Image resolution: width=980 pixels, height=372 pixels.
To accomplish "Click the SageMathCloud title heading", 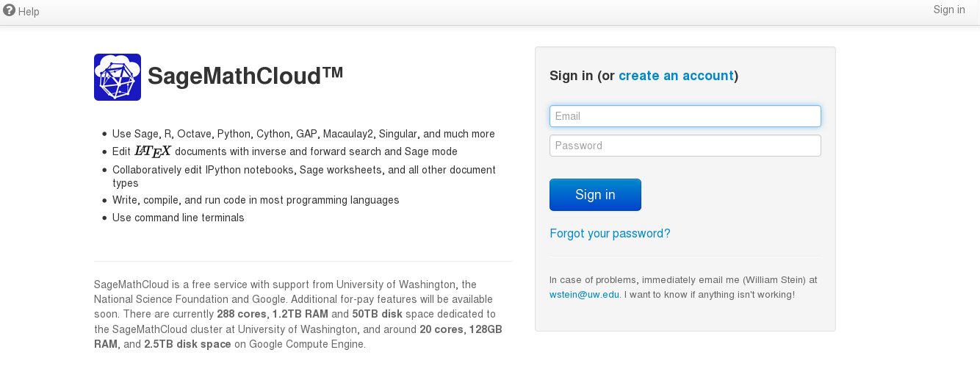I will [245, 76].
